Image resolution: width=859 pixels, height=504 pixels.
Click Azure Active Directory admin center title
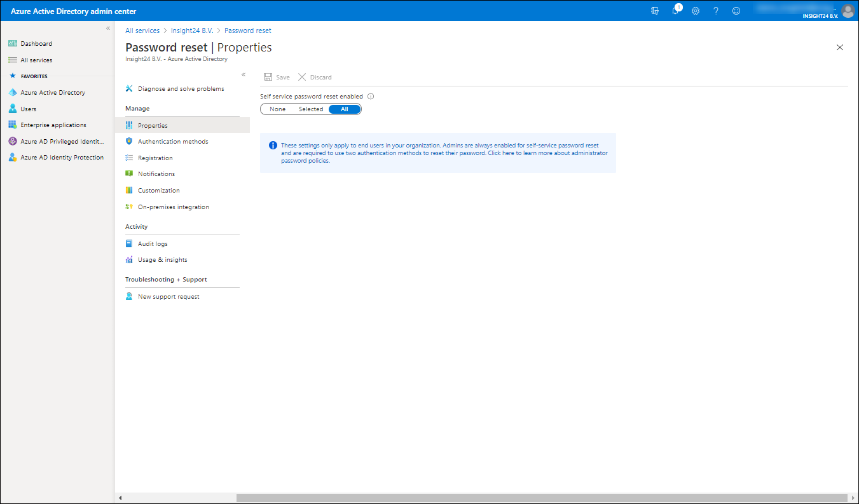[73, 11]
